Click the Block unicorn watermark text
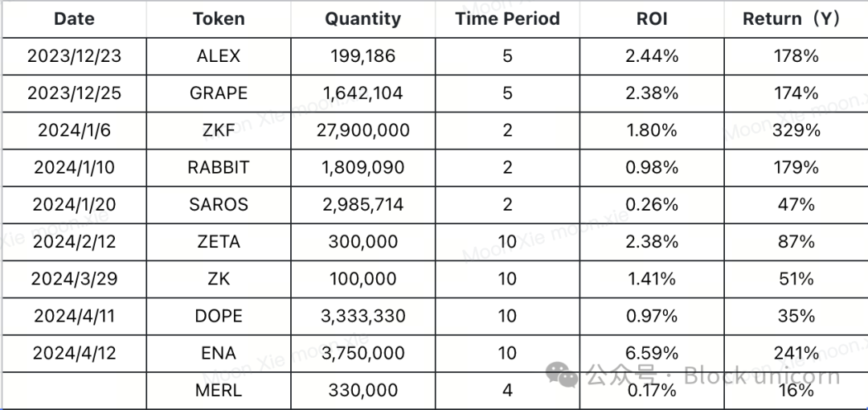 pyautogui.click(x=762, y=376)
